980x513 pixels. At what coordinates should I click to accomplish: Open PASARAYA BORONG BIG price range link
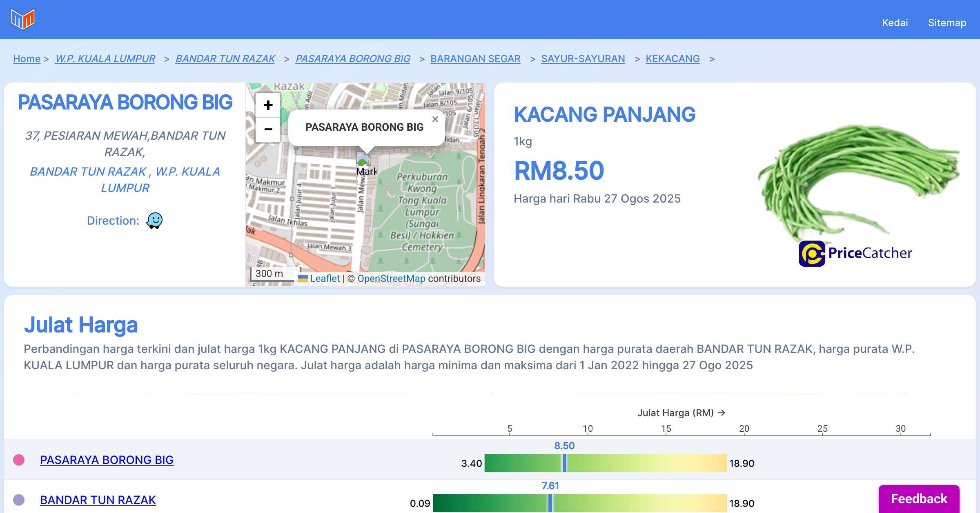tap(107, 460)
